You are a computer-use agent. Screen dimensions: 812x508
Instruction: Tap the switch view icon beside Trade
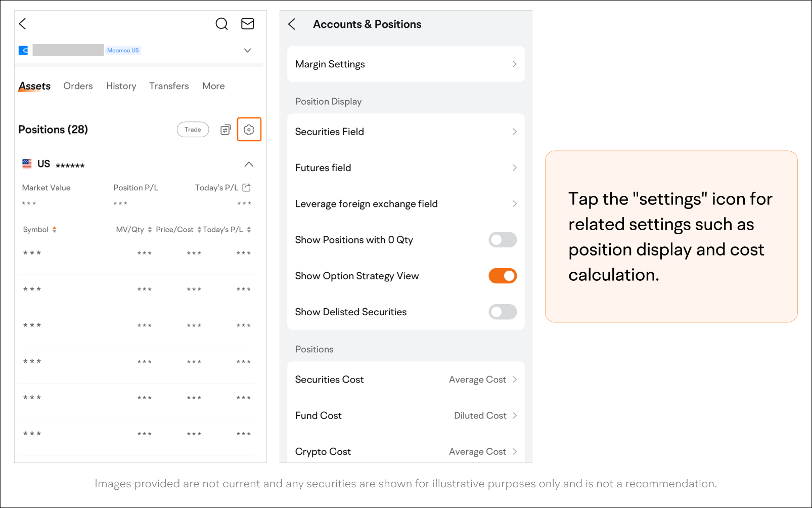[x=225, y=130]
